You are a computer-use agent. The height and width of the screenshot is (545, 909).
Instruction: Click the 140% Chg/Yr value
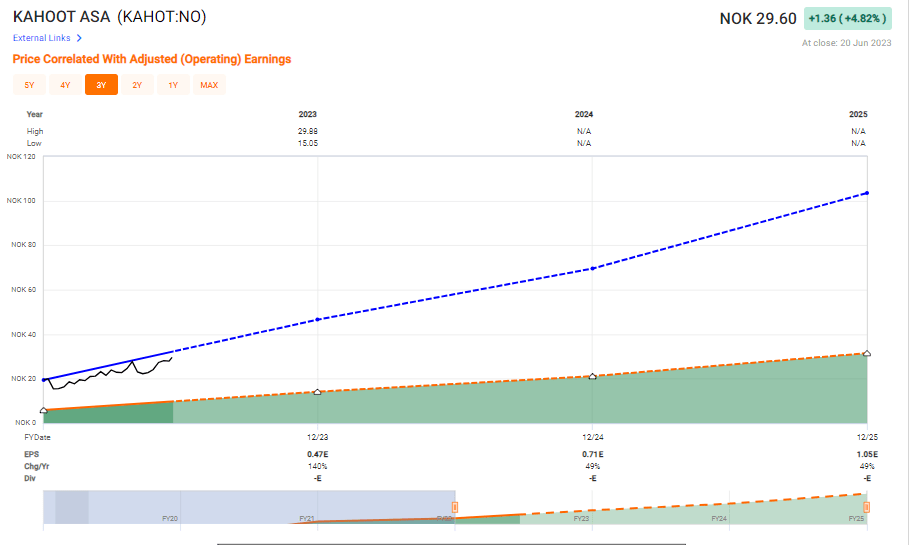318,466
